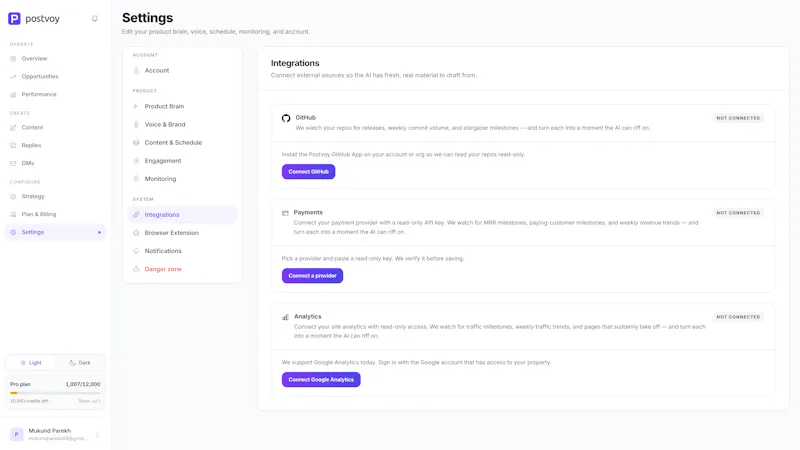Image resolution: width=800 pixels, height=450 pixels.
Task: Click Analytics NOT CONNECTED status badge
Action: click(x=738, y=317)
